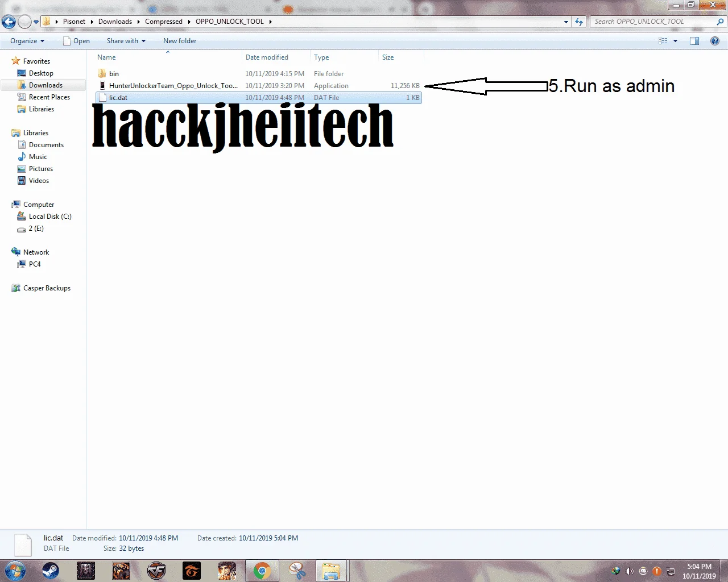
Task: Open the address bar previous locations dropdown
Action: 566,22
